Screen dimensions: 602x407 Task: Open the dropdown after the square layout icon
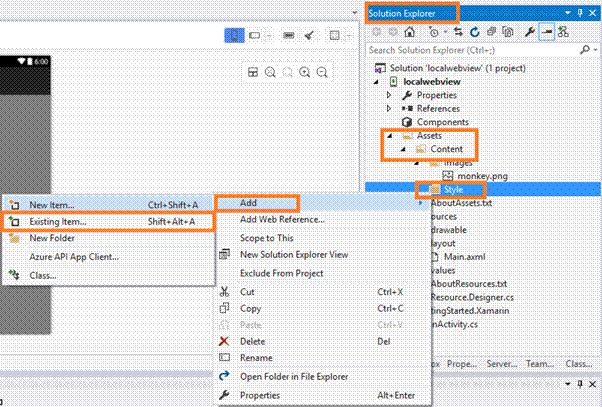[x=349, y=36]
